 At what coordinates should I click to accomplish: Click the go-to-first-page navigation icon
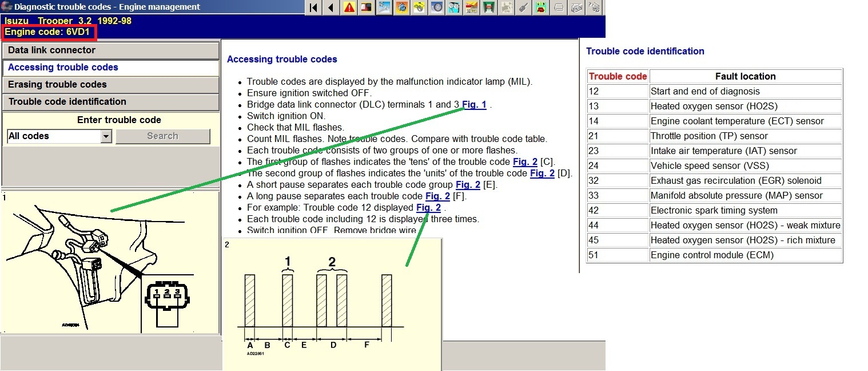313,7
